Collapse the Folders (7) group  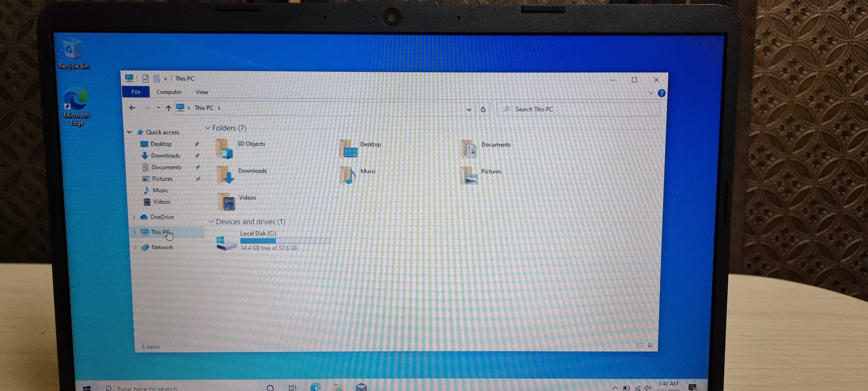click(x=208, y=128)
